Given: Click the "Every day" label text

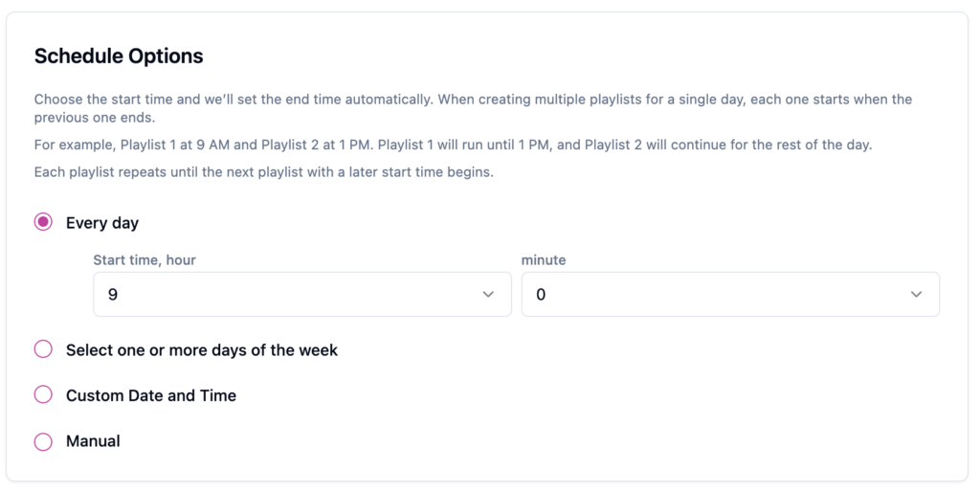Looking at the screenshot, I should pos(102,223).
